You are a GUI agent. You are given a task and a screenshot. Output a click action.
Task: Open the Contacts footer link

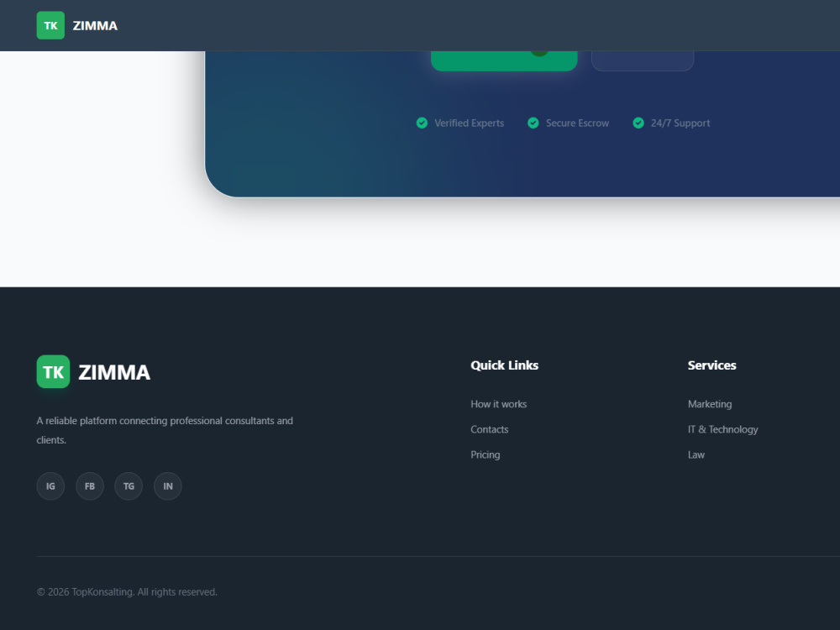(489, 429)
